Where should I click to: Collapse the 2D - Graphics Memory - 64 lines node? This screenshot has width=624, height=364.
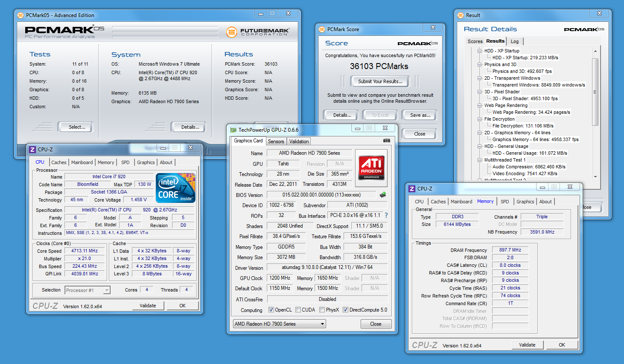(x=479, y=133)
